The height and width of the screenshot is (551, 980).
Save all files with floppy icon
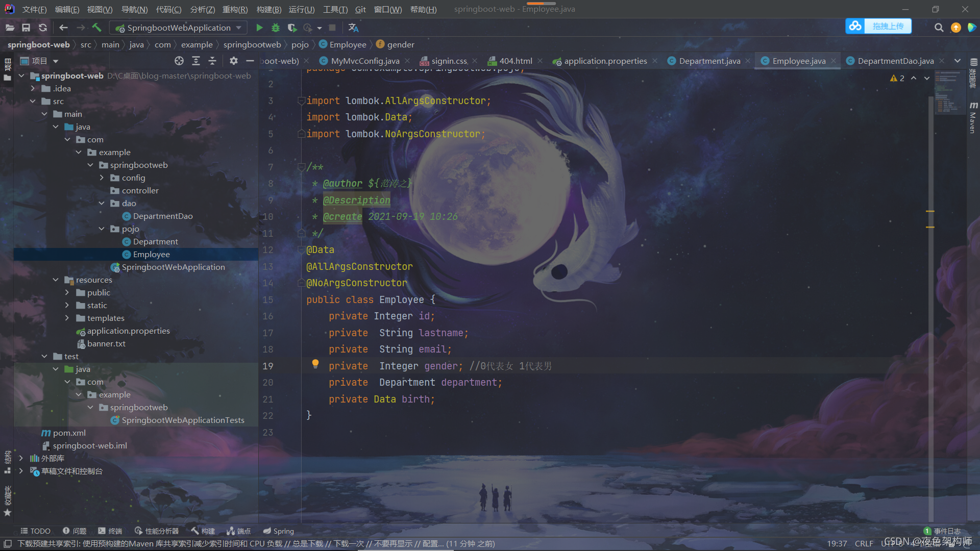26,28
